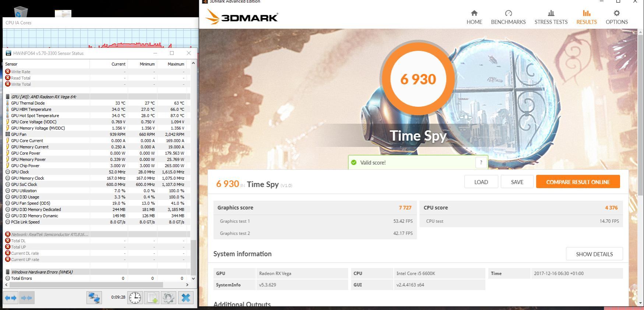The image size is (644, 310).
Task: Select the PCIe Link Speed row
Action: (x=97, y=222)
